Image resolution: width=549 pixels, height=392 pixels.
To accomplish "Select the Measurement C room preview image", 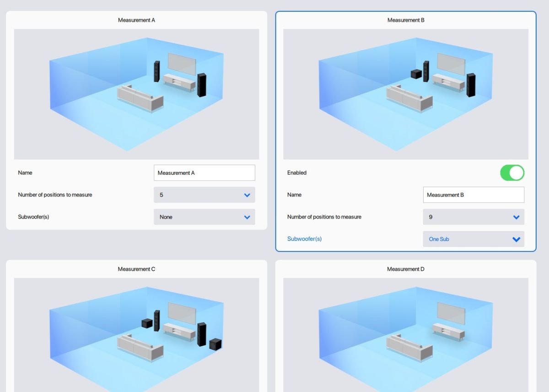I will 136,335.
